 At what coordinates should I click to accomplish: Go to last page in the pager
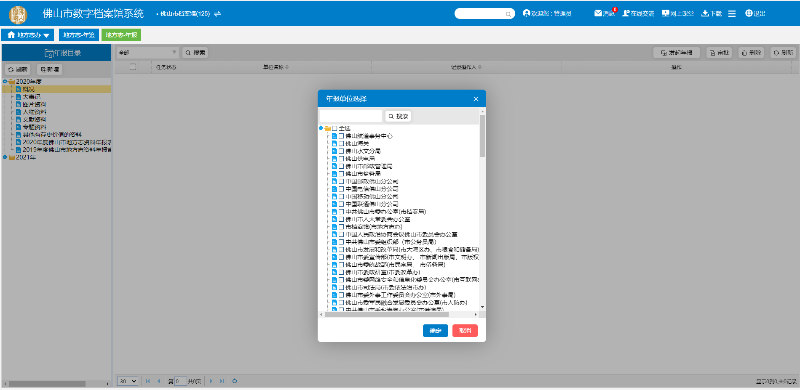pyautogui.click(x=221, y=381)
